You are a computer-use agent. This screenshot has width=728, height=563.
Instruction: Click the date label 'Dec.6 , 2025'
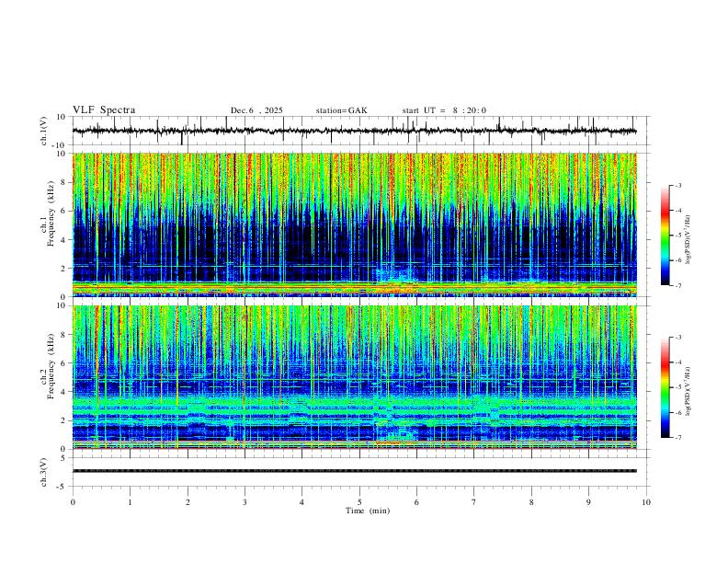pos(256,110)
